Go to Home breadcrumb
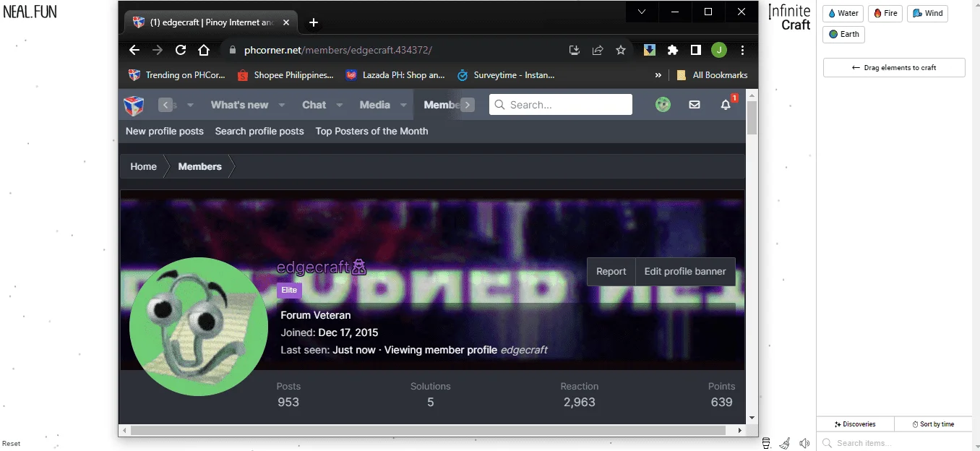The height and width of the screenshot is (451, 980). tap(143, 166)
